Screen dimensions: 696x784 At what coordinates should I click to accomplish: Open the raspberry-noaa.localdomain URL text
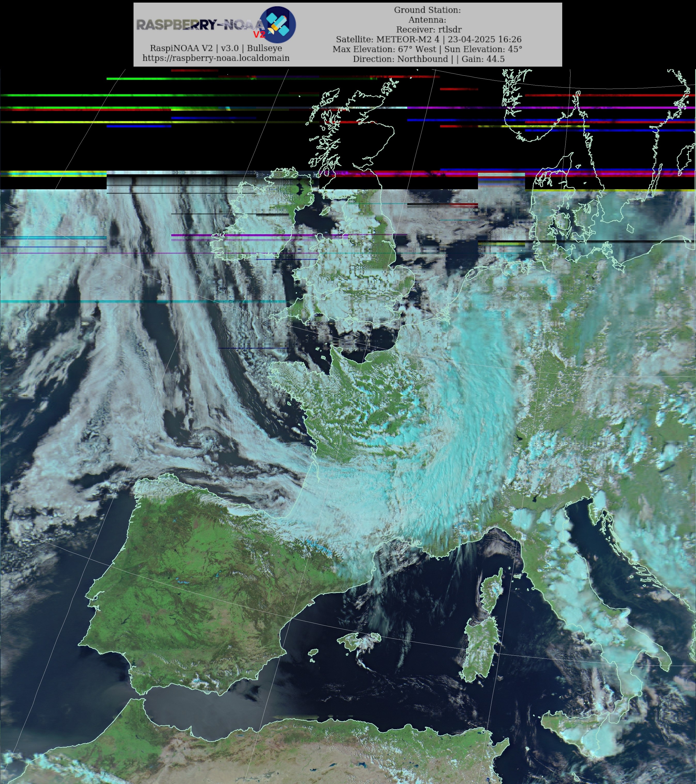pyautogui.click(x=216, y=58)
